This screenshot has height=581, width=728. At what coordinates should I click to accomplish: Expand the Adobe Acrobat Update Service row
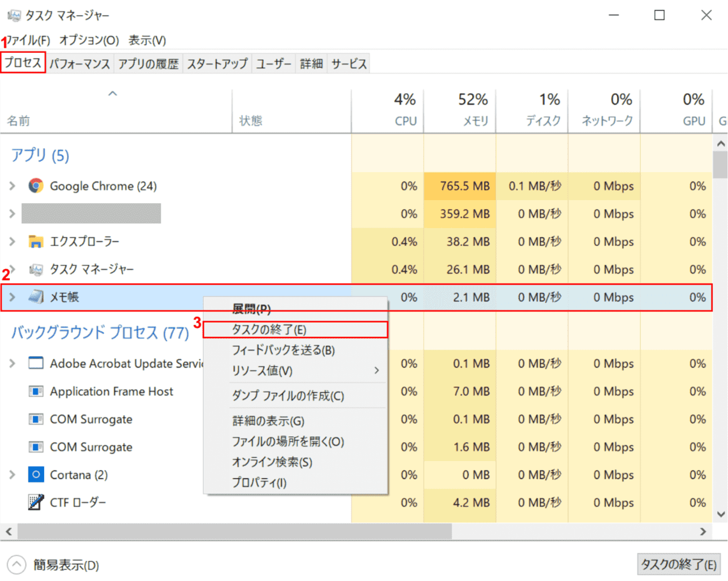point(12,363)
